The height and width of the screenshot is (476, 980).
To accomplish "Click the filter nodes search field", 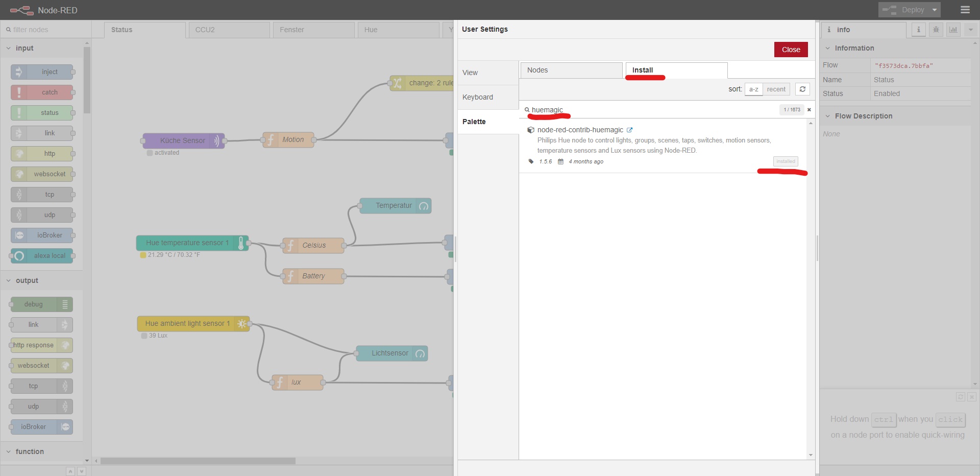I will (46, 30).
